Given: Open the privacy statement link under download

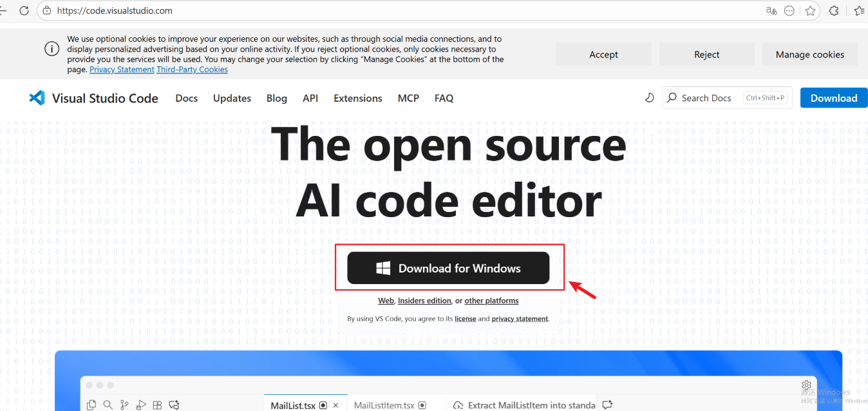Looking at the screenshot, I should point(520,319).
